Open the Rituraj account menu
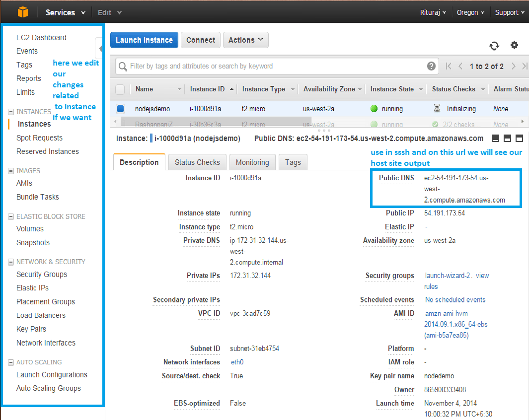Viewport: 529px width, 420px height. (x=433, y=12)
